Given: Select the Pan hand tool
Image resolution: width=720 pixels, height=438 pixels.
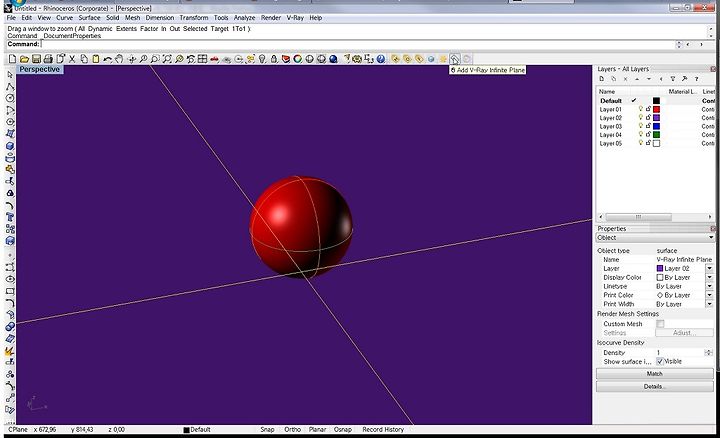Looking at the screenshot, I should (119, 59).
